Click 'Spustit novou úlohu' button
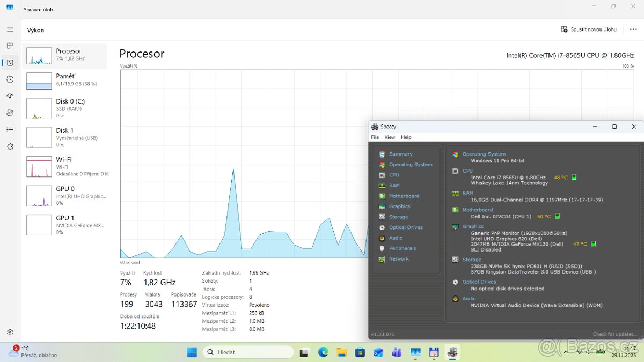Viewport: 644px width, 362px height. coord(589,29)
